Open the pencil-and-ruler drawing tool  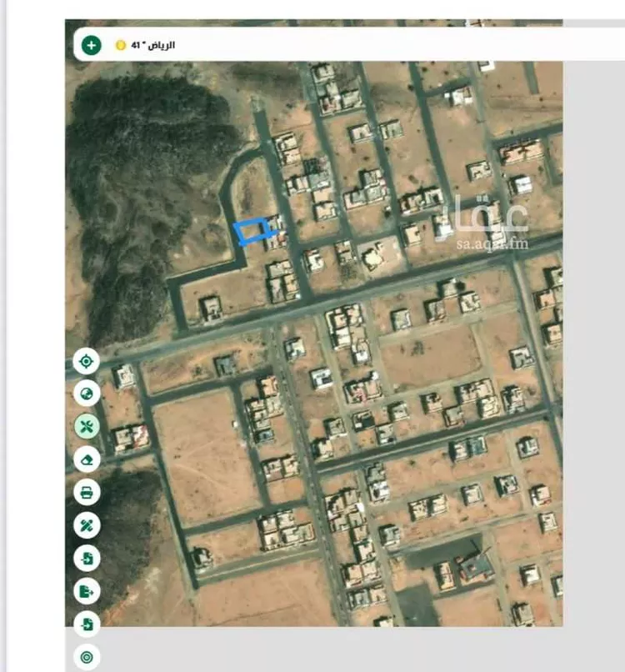point(87,525)
